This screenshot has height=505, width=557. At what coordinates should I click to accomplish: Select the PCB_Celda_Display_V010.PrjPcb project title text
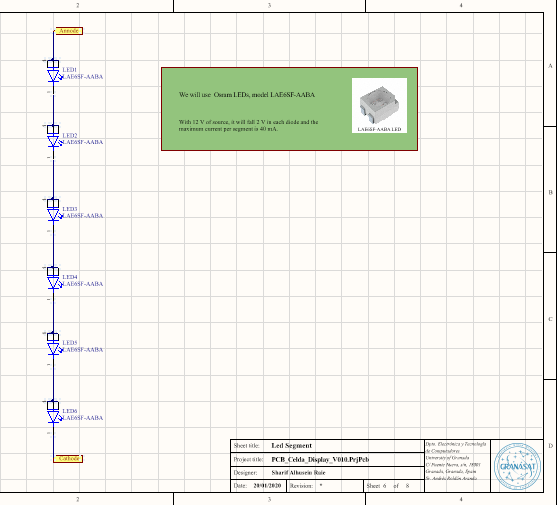coord(320,460)
